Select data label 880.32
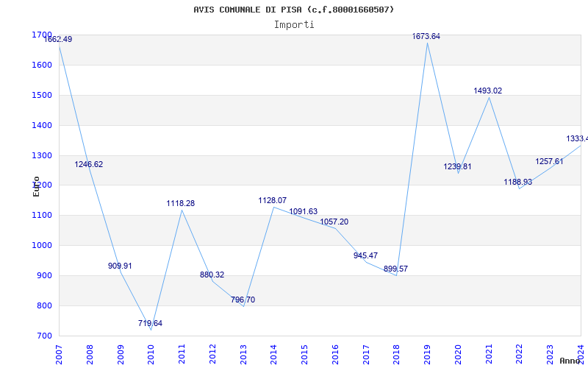Screen dimensions: 588x368 (x=212, y=275)
